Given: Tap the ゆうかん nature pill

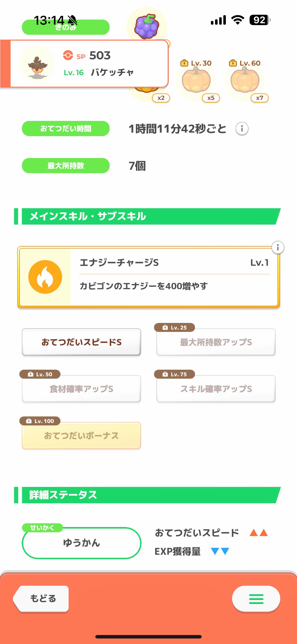Looking at the screenshot, I should click(82, 543).
